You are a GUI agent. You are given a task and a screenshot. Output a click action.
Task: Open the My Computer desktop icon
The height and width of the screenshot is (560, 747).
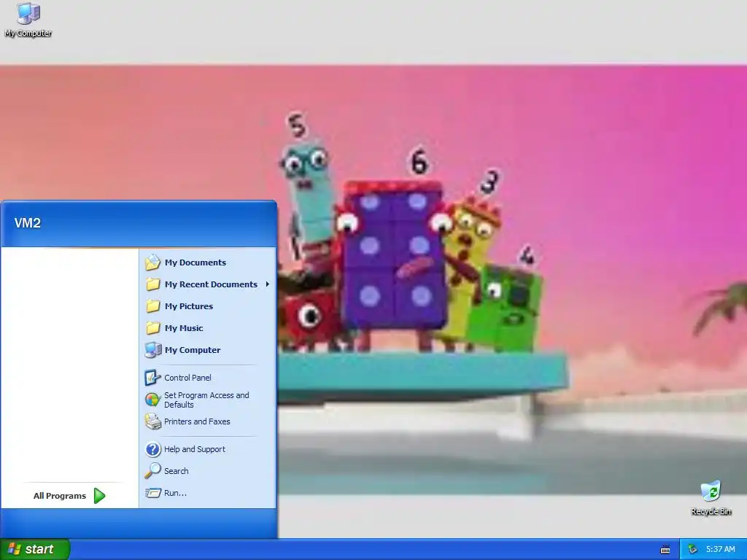(x=28, y=20)
